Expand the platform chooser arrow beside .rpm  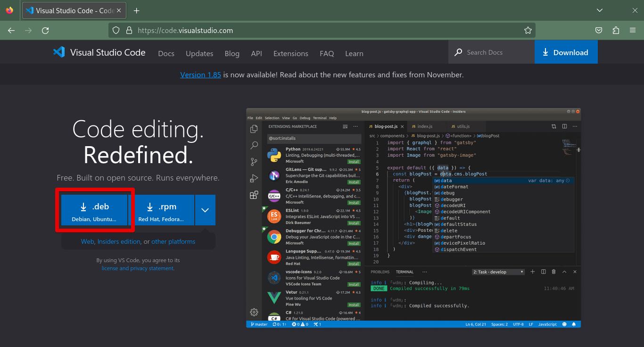pos(205,210)
